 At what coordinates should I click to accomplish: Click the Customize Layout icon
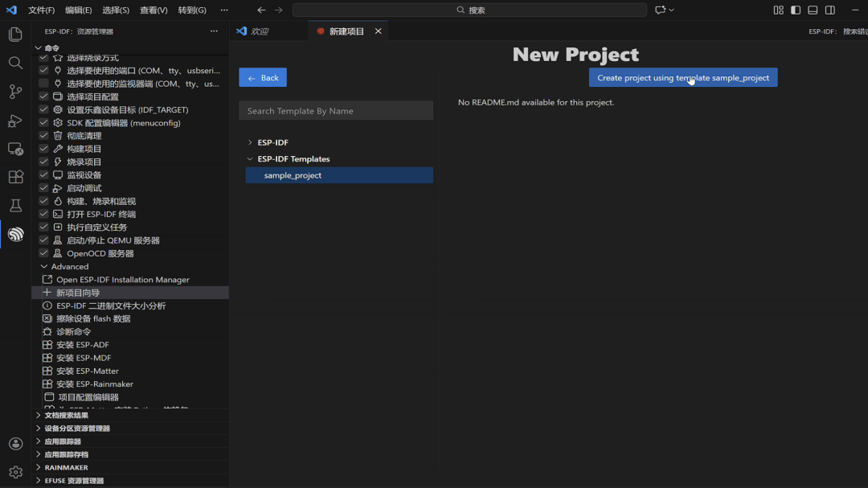(778, 10)
